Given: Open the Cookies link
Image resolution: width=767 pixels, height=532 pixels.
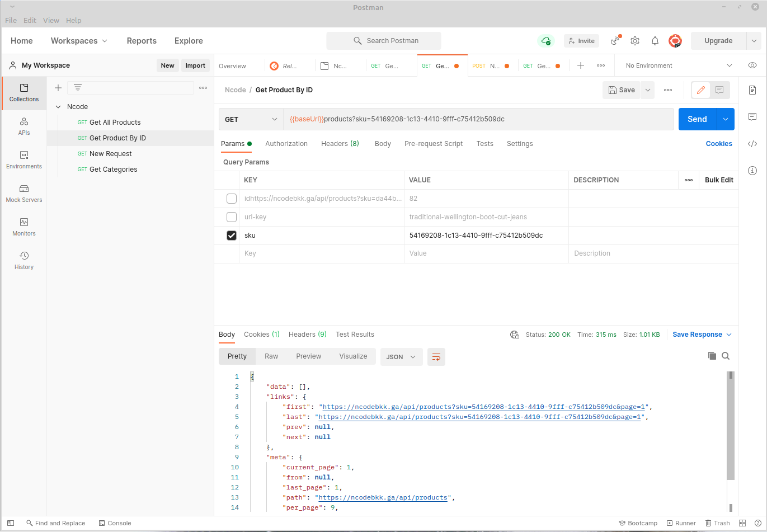Looking at the screenshot, I should (719, 144).
